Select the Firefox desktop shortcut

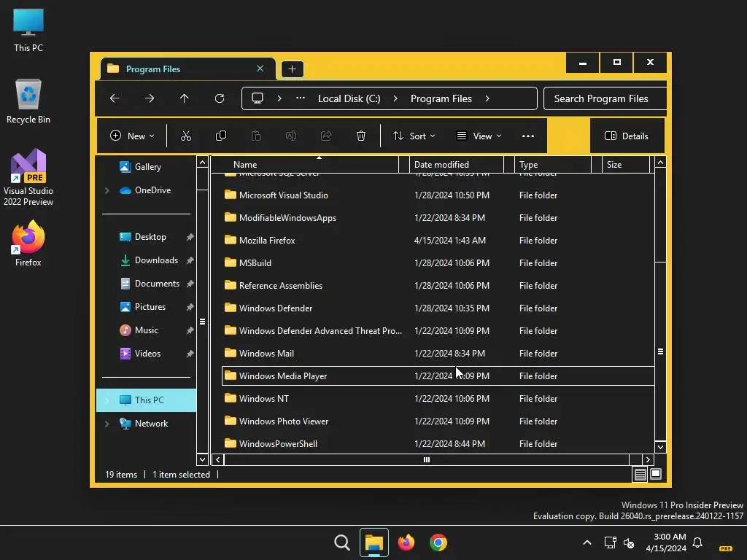(28, 244)
